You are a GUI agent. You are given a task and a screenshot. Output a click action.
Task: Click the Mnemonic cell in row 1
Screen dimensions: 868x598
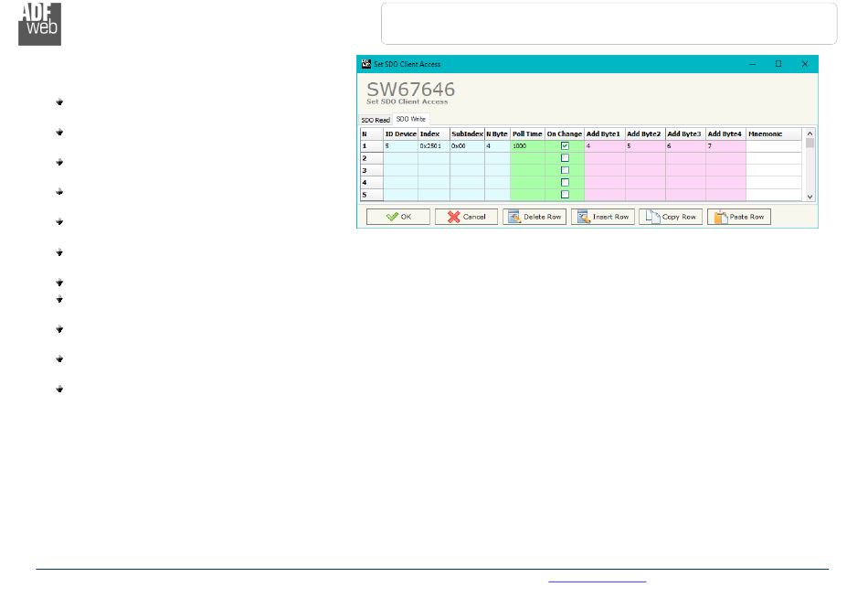coord(774,146)
